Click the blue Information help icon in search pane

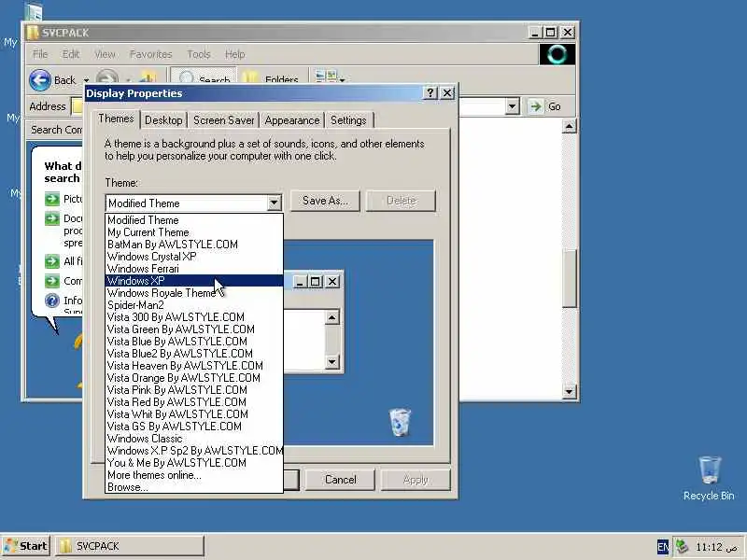(52, 301)
